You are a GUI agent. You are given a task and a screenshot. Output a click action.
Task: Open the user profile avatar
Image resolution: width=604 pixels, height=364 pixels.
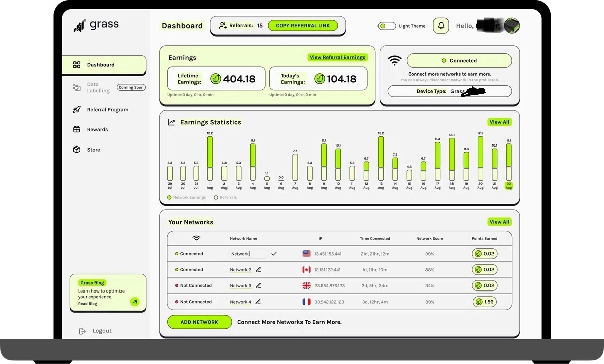click(x=512, y=26)
